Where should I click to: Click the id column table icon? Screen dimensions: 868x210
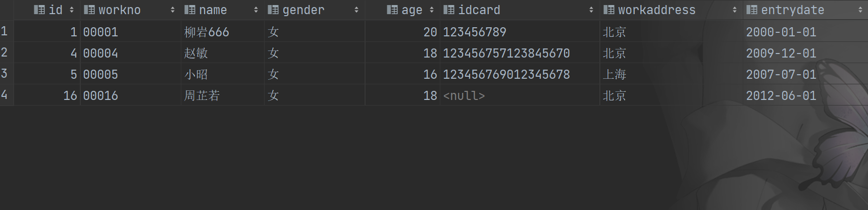click(39, 10)
